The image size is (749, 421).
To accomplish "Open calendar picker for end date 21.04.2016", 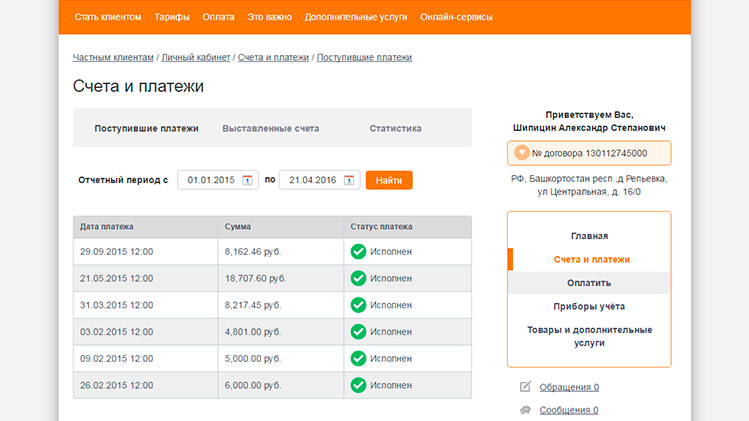I will click(x=349, y=180).
